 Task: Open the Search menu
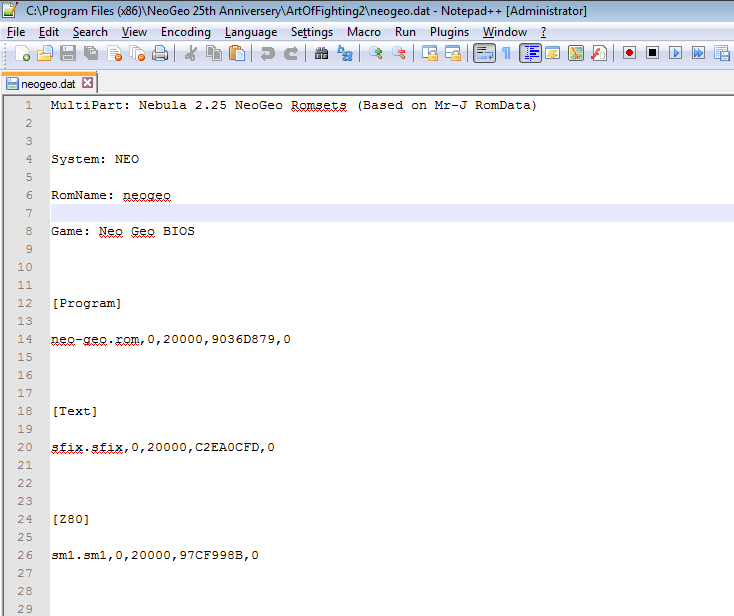[90, 32]
